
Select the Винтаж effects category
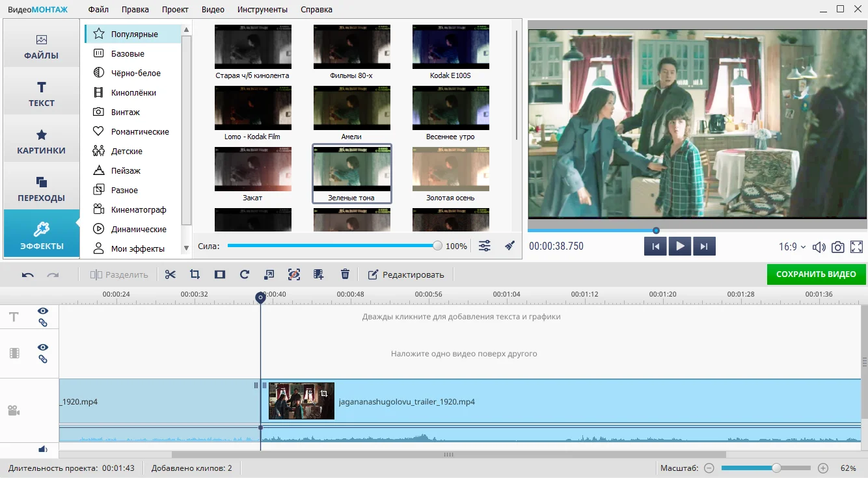[x=133, y=112]
